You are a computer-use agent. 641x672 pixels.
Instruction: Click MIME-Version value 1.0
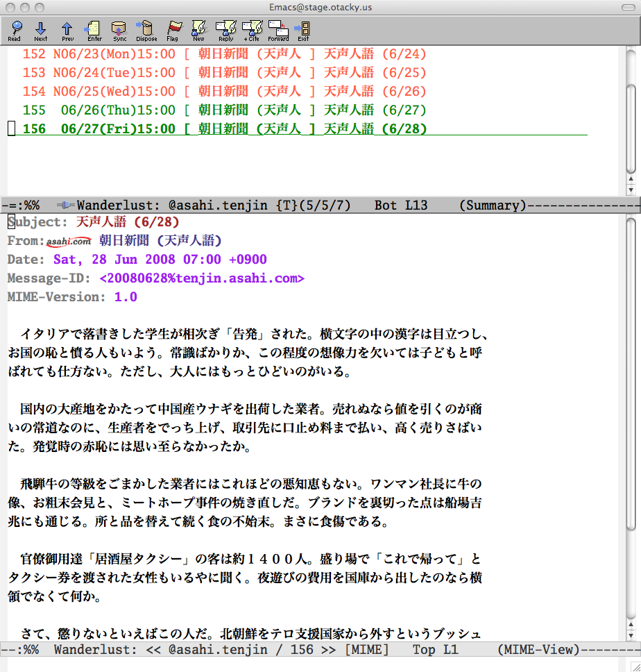(x=126, y=297)
